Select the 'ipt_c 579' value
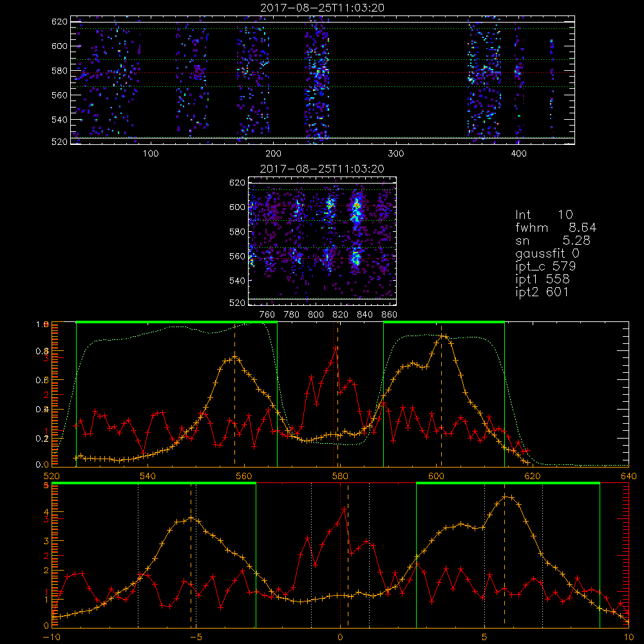The height and width of the screenshot is (644, 644). pos(545,267)
